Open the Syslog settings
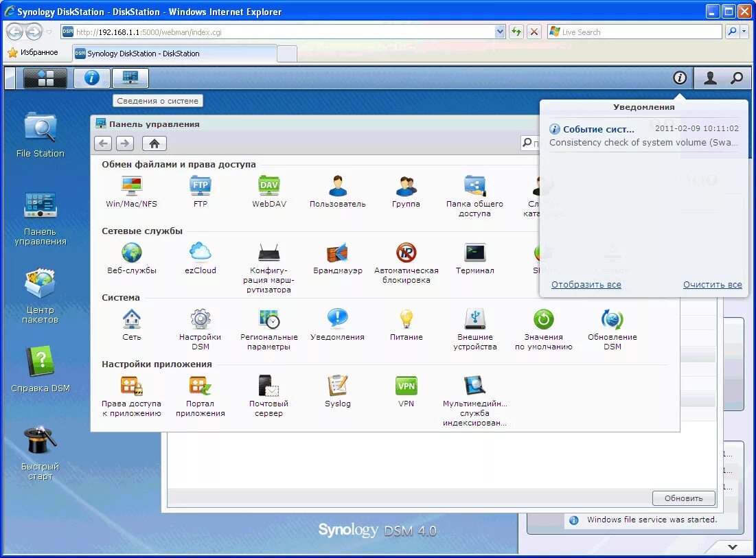This screenshot has height=558, width=756. (x=338, y=391)
